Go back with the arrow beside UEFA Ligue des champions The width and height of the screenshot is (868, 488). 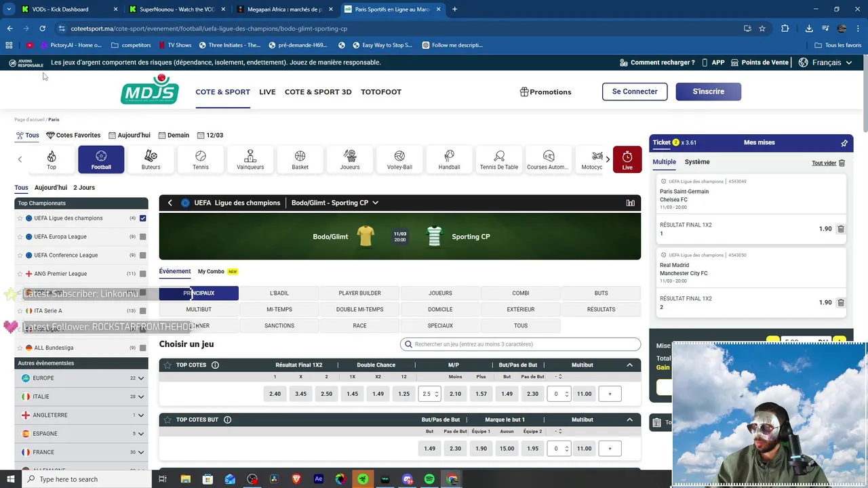(x=170, y=203)
